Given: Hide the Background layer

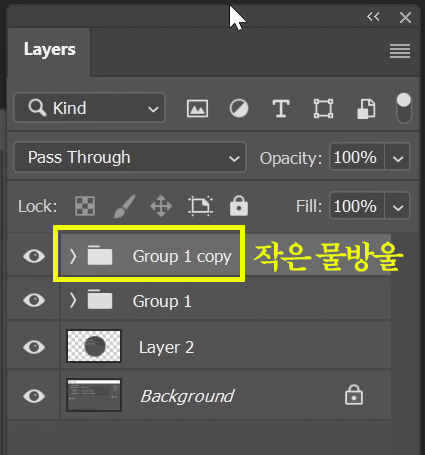Looking at the screenshot, I should [34, 396].
